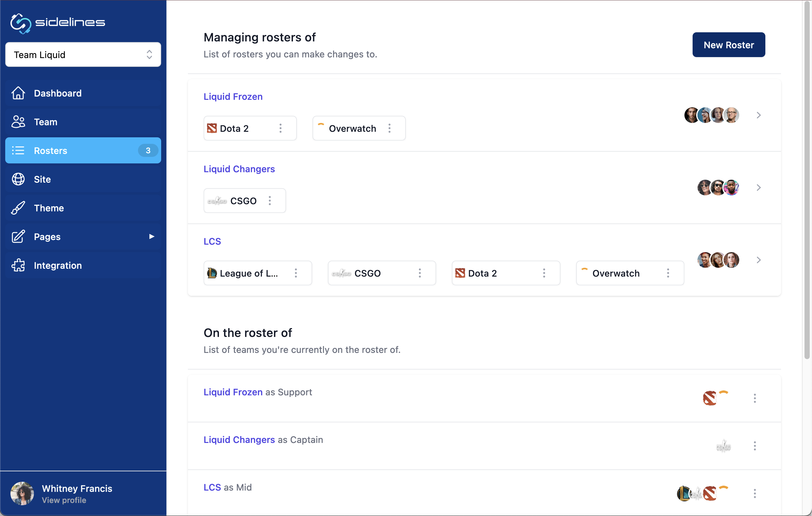Create a New Roster

(x=729, y=45)
